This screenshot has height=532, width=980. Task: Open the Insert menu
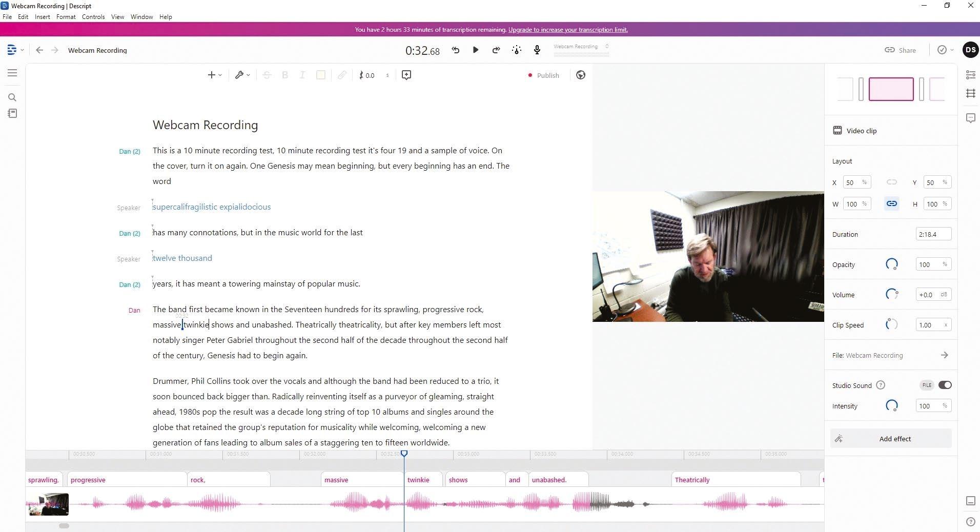[x=43, y=16]
